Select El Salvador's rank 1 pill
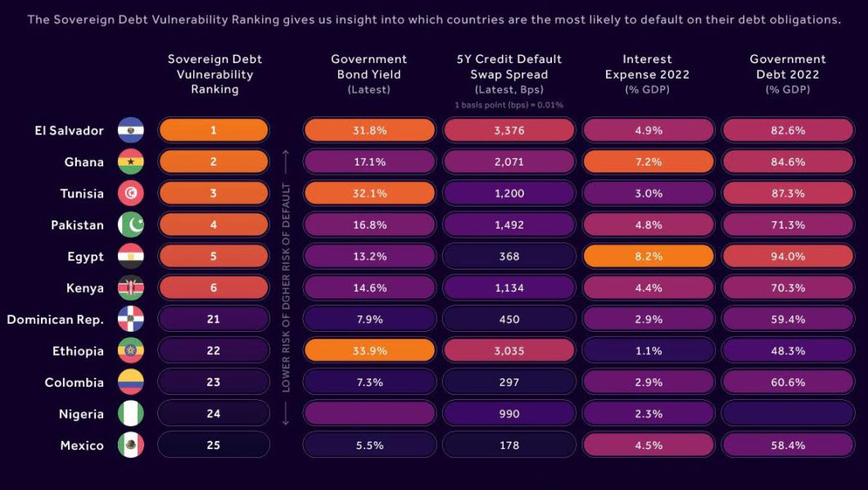 tap(214, 130)
